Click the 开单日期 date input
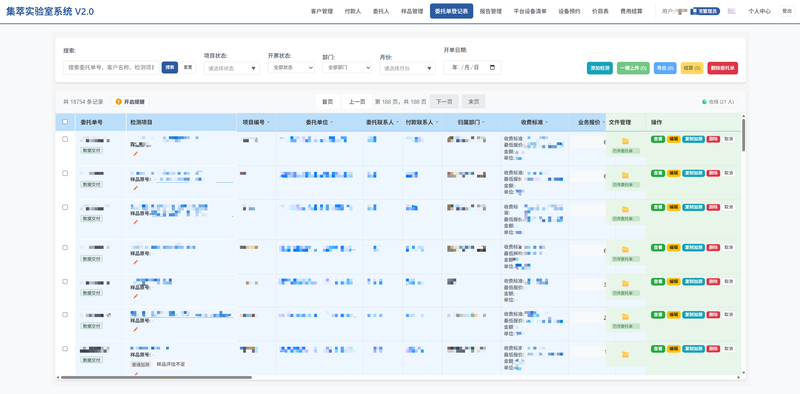800x394 pixels. [472, 67]
